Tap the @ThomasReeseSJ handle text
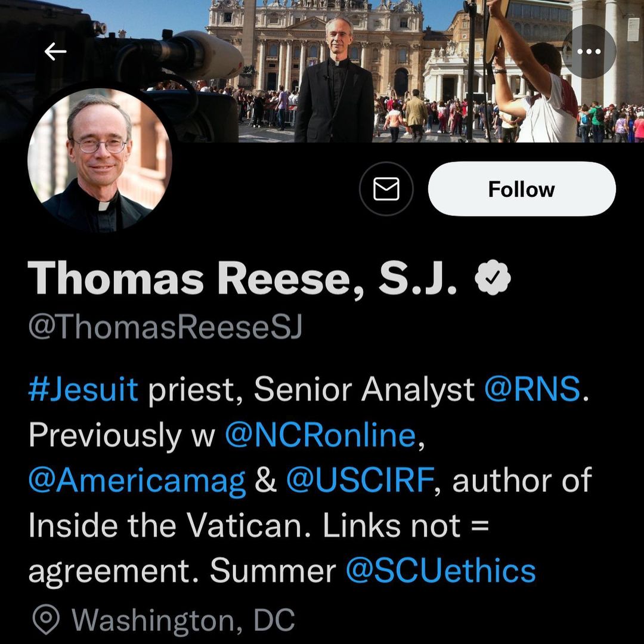Image resolution: width=644 pixels, height=644 pixels. [165, 327]
